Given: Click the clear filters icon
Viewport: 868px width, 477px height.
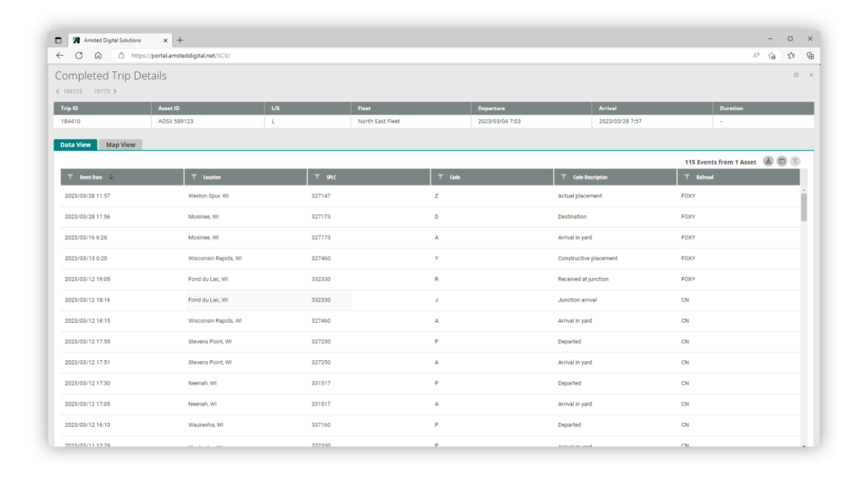Looking at the screenshot, I should point(795,161).
